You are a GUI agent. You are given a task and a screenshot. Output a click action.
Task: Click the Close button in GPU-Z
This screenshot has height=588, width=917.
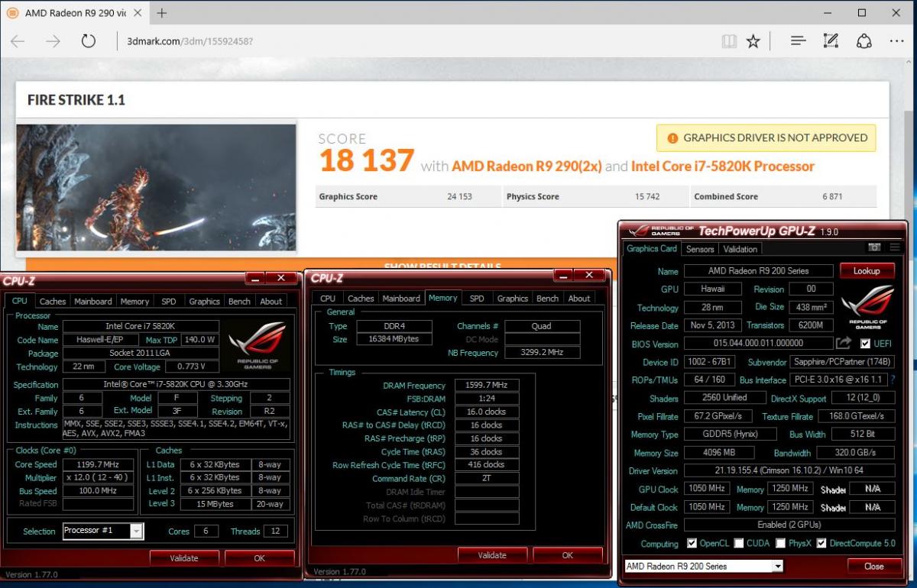pyautogui.click(x=873, y=567)
